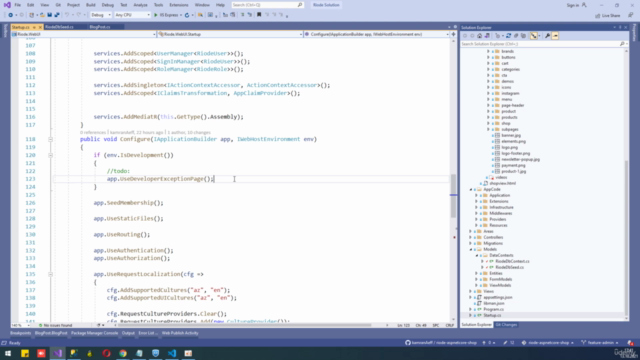Switch to the BlogPost.cs tab
Image resolution: width=640 pixels, height=360 pixels.
click(x=100, y=27)
